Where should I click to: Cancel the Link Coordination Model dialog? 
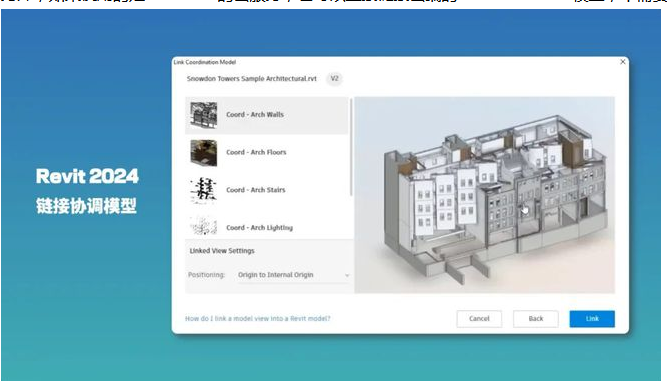click(x=479, y=319)
